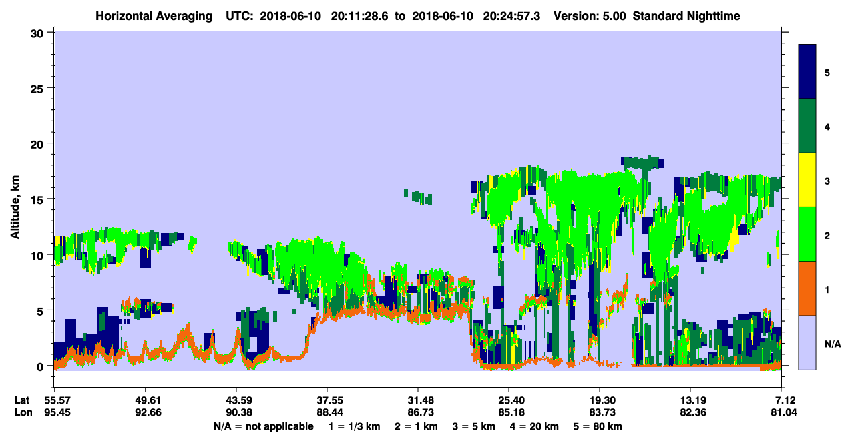Click the '3 = 5 km' legend entry
This screenshot has height=445, width=868.
click(x=473, y=426)
